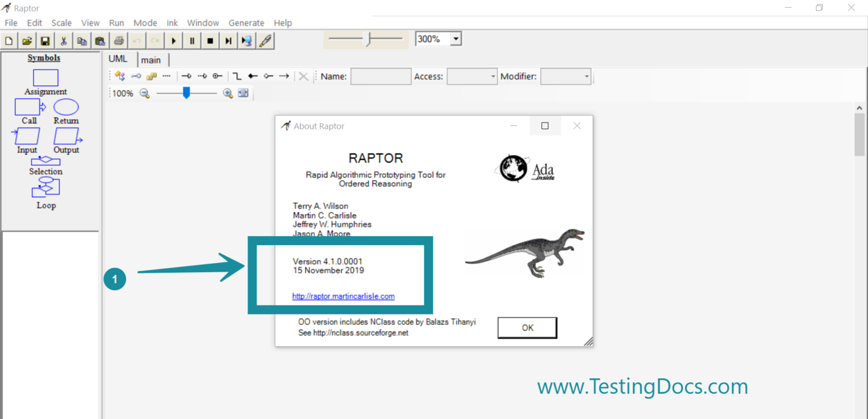
Task: Select the Output symbol
Action: click(66, 136)
